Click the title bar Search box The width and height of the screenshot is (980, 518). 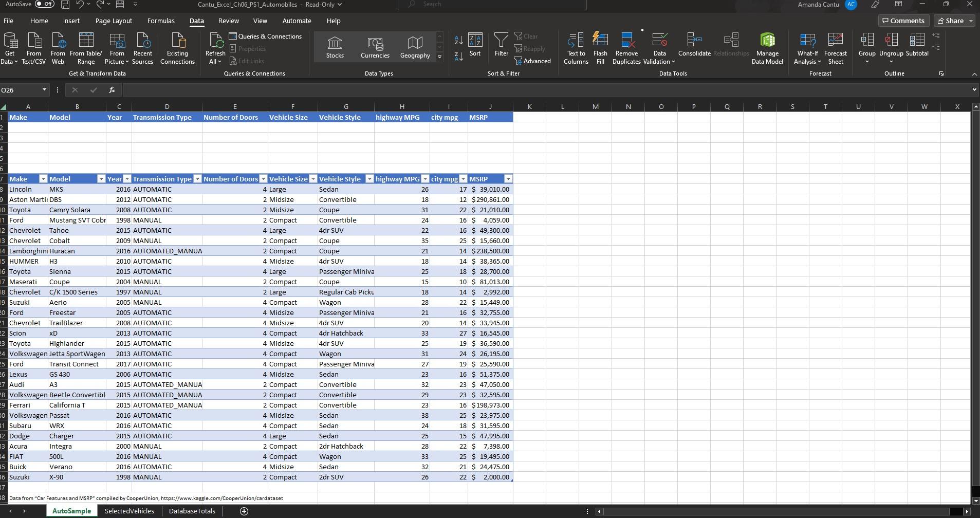[x=492, y=4]
